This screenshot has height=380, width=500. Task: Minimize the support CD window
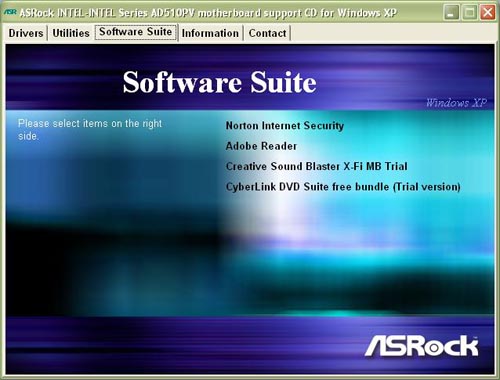point(451,13)
